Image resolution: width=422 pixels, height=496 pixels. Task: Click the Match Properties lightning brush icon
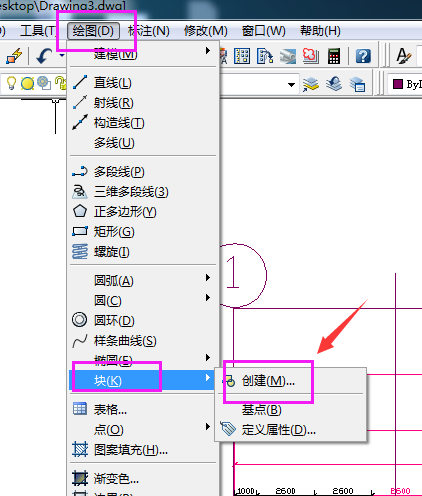pyautogui.click(x=14, y=56)
